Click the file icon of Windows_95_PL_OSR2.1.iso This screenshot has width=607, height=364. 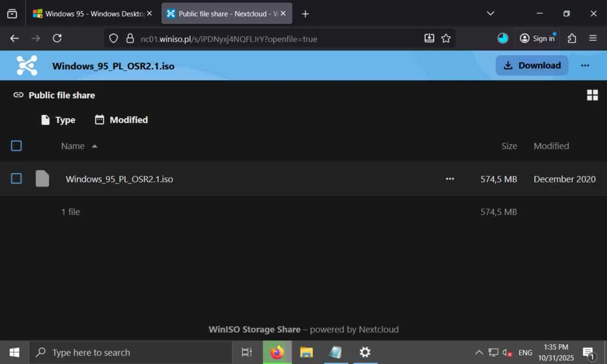coord(42,179)
